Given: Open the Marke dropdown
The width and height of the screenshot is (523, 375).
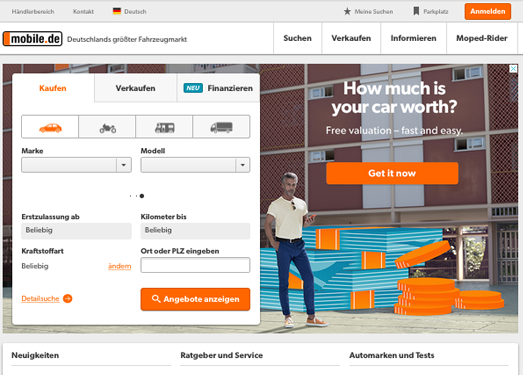Looking at the screenshot, I should (x=76, y=165).
